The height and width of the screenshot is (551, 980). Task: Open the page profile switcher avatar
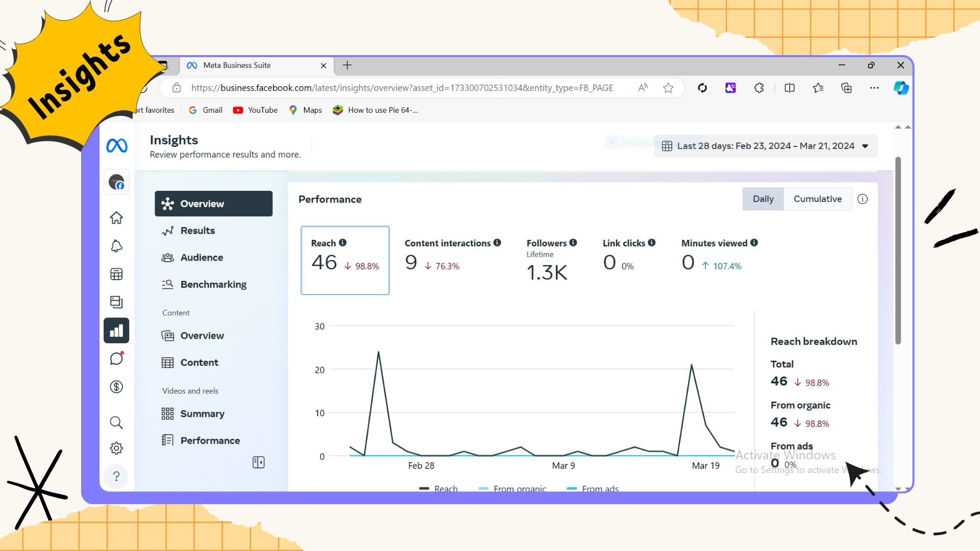point(116,182)
